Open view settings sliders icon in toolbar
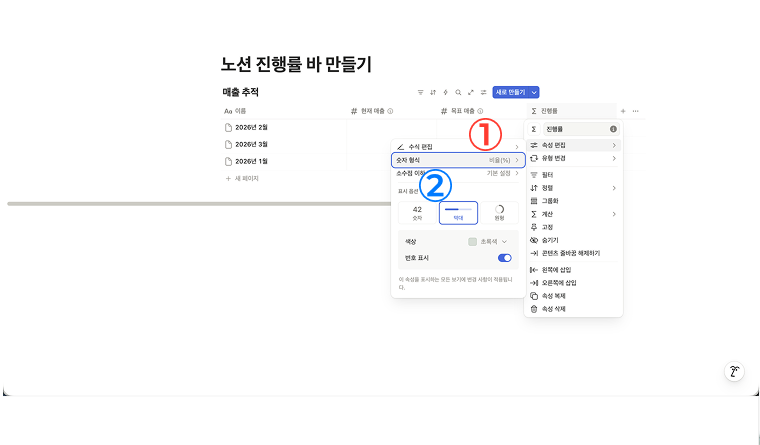The image size is (760, 445). coord(483,92)
